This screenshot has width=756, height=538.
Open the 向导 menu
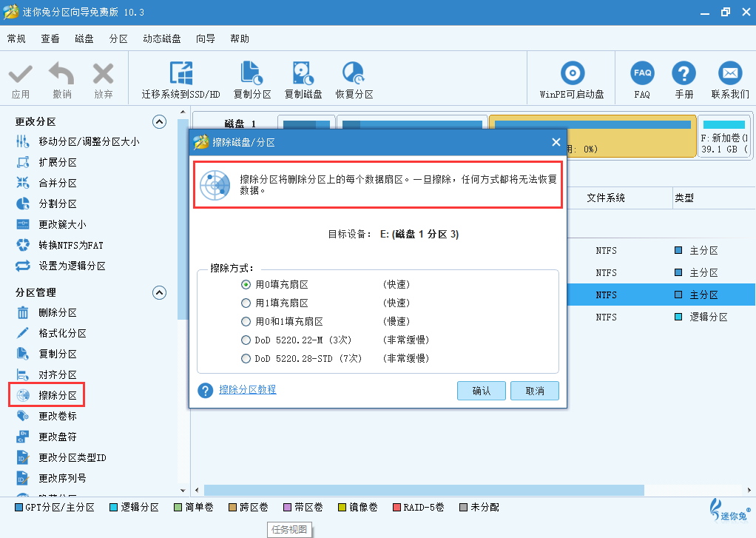(x=206, y=38)
